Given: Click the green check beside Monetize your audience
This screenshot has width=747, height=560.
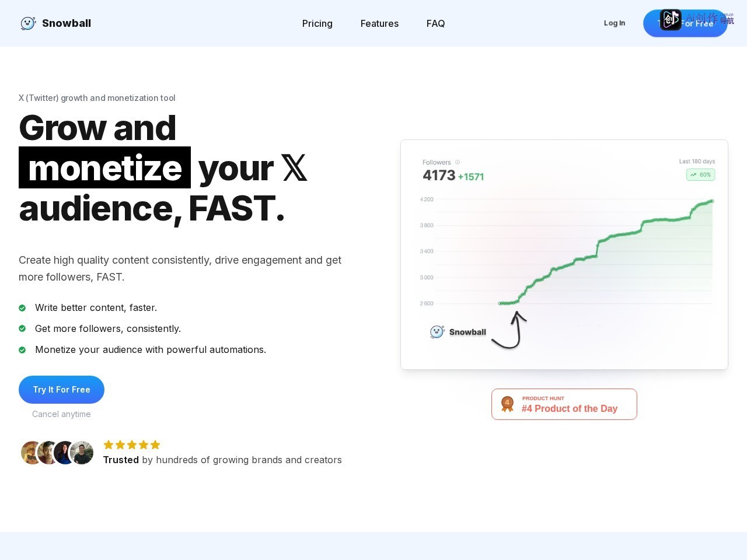Looking at the screenshot, I should coord(22,350).
